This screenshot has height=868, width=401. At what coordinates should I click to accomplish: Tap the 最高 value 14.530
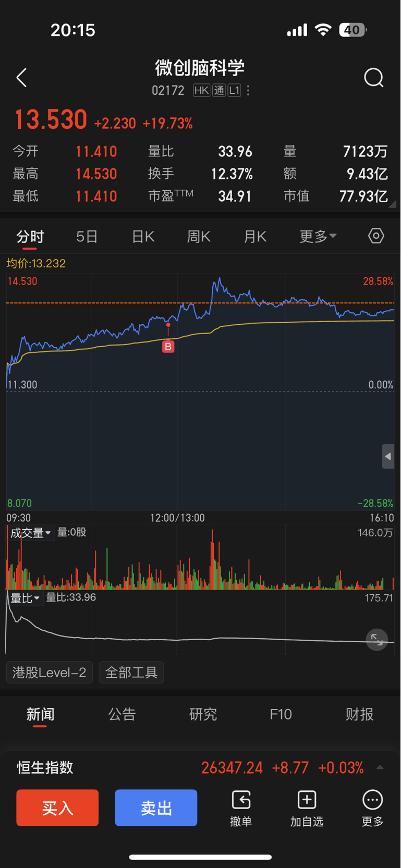pyautogui.click(x=96, y=174)
